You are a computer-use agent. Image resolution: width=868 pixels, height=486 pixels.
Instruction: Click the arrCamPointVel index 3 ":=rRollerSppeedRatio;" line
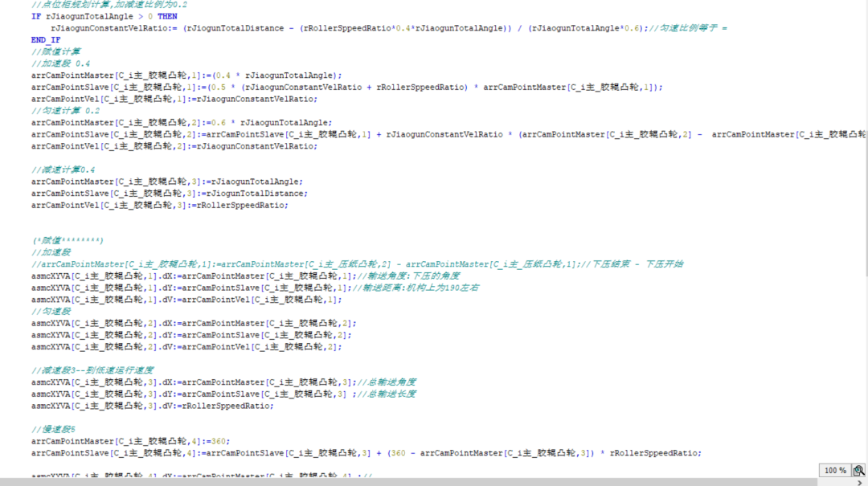tap(159, 206)
